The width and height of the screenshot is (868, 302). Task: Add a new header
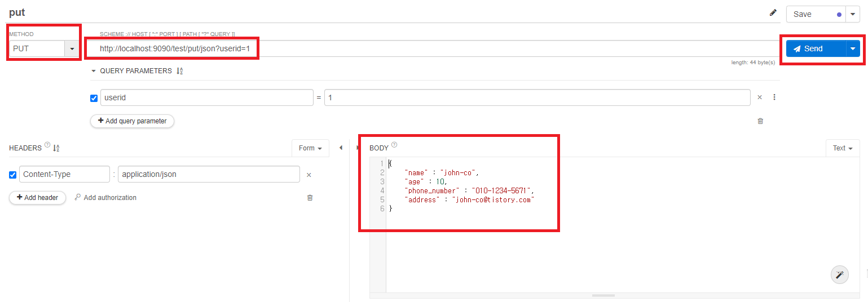[x=37, y=198]
